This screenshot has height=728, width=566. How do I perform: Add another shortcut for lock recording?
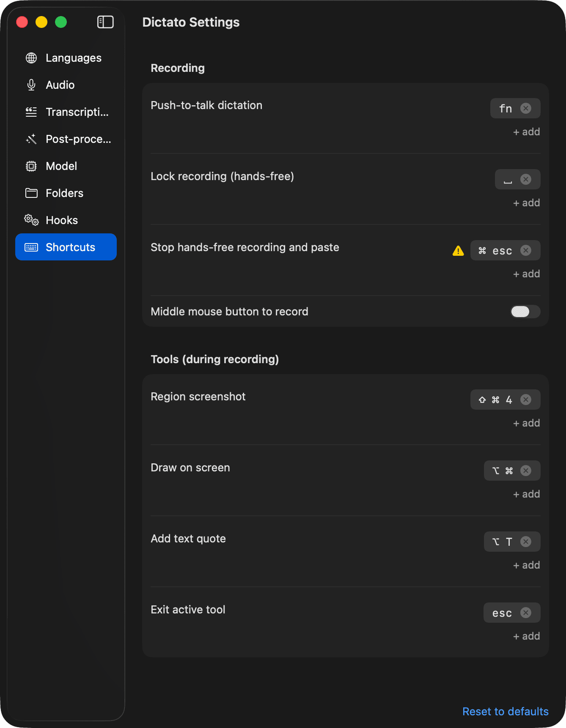pyautogui.click(x=527, y=203)
